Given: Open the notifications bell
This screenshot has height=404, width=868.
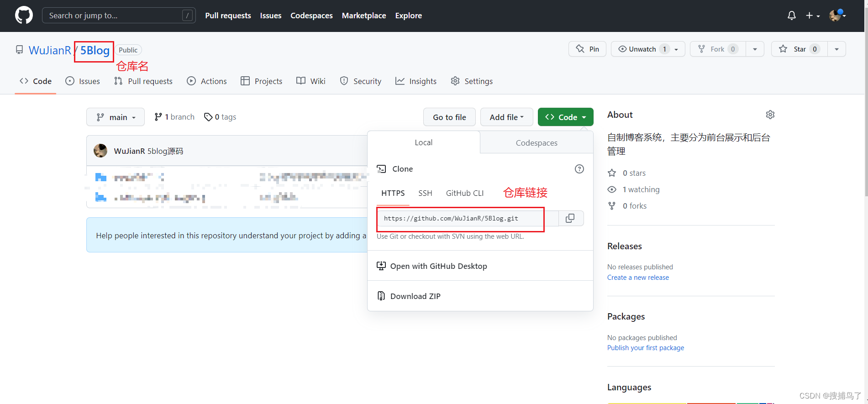Looking at the screenshot, I should pyautogui.click(x=792, y=16).
